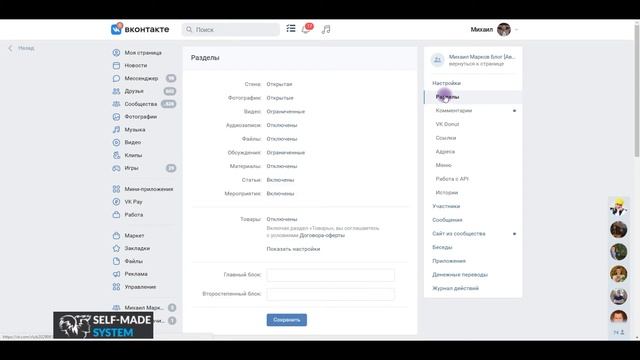Click Музыка note icon in sidebar
640x360 pixels.
(116, 129)
